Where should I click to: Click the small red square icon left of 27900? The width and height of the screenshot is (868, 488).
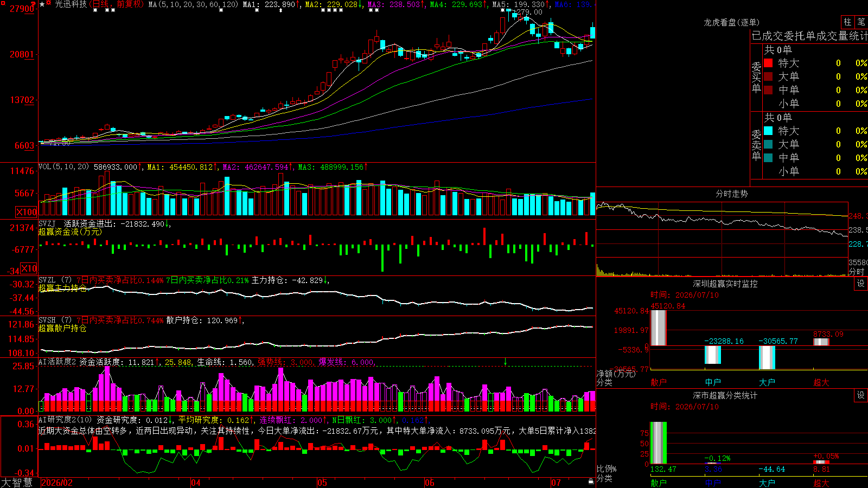3,4
